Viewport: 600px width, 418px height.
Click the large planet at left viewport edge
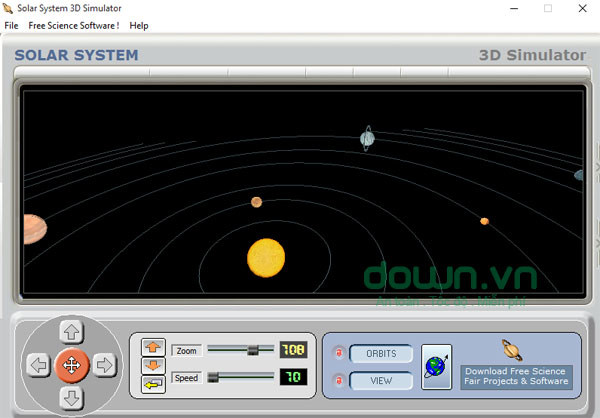pos(35,229)
